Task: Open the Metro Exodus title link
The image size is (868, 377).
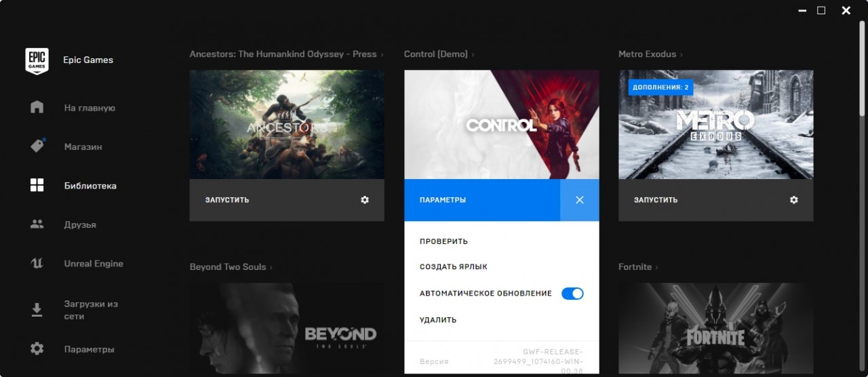Action: point(650,54)
